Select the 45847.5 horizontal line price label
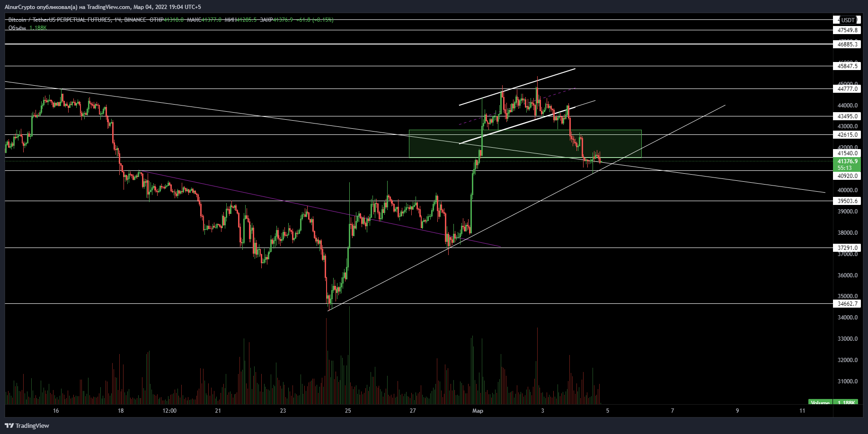 847,66
